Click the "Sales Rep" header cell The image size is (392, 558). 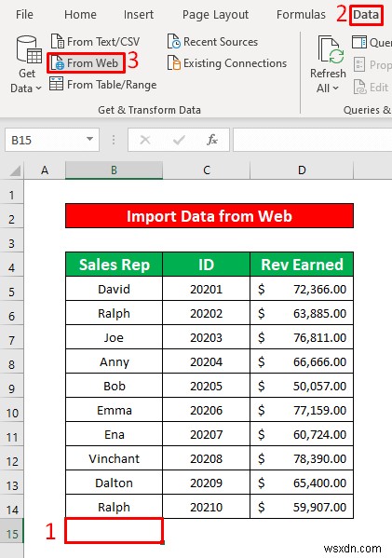115,265
